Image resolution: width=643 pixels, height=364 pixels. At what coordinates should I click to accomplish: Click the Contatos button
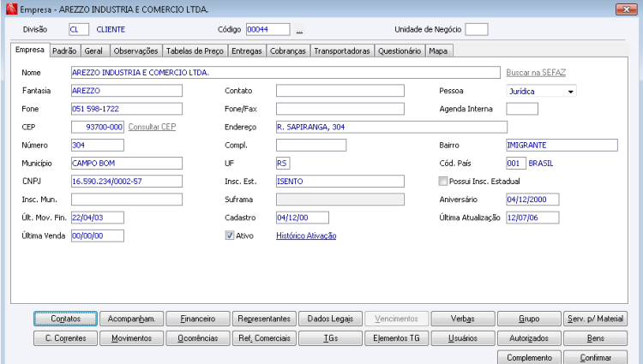point(66,319)
